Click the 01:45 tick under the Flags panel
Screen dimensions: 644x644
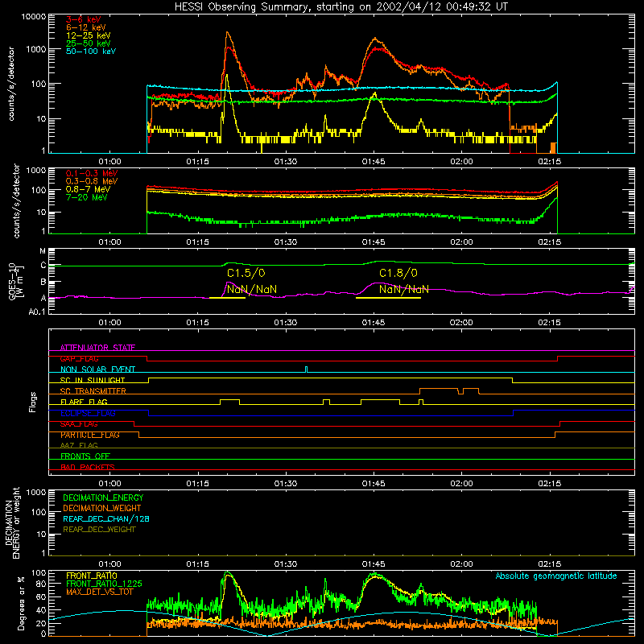point(374,484)
